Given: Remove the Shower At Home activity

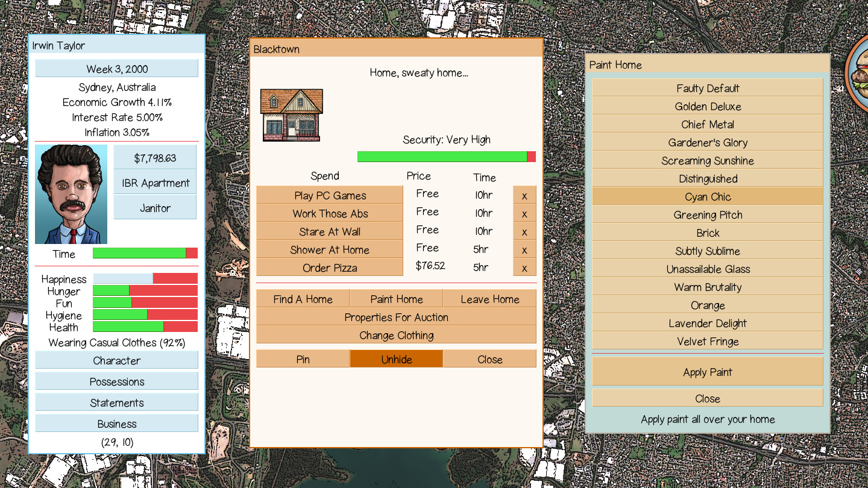Looking at the screenshot, I should coord(524,249).
